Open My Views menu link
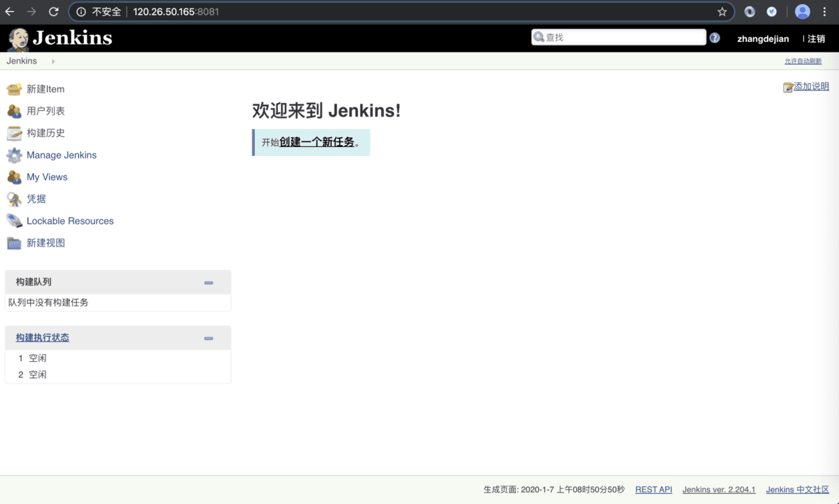This screenshot has width=839, height=504. pos(47,177)
